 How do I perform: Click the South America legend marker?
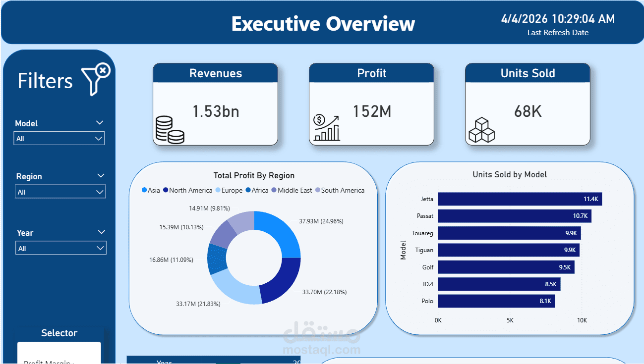coord(317,190)
